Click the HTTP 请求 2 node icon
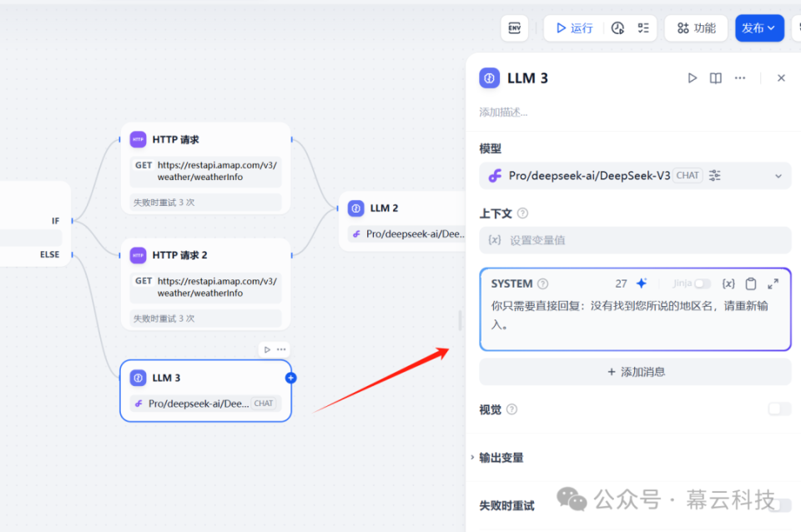 click(138, 255)
